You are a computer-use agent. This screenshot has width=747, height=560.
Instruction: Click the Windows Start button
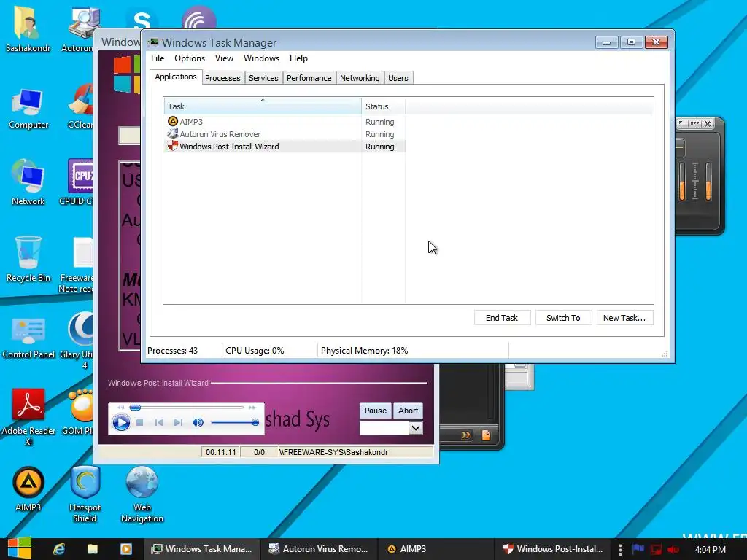(x=20, y=548)
